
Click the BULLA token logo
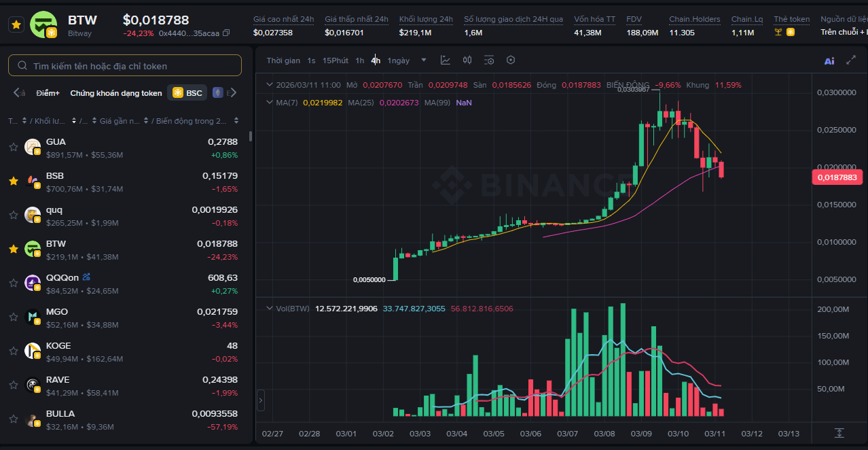click(33, 419)
